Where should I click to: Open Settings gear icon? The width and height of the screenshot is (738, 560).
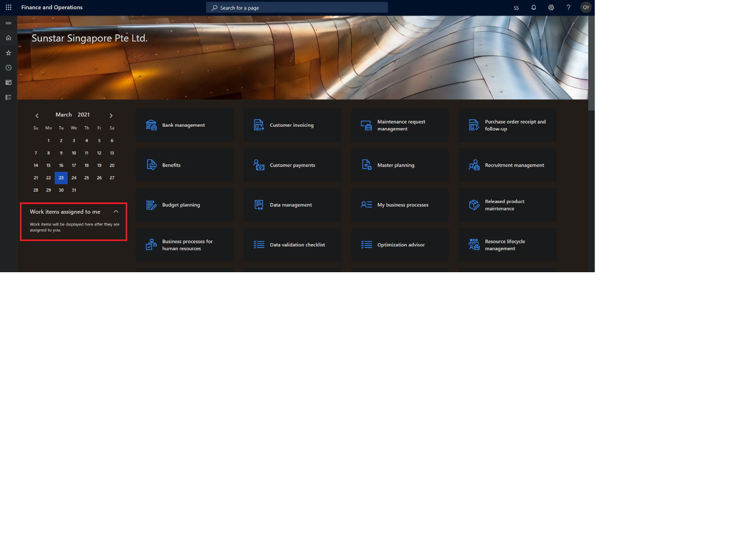[x=551, y=8]
